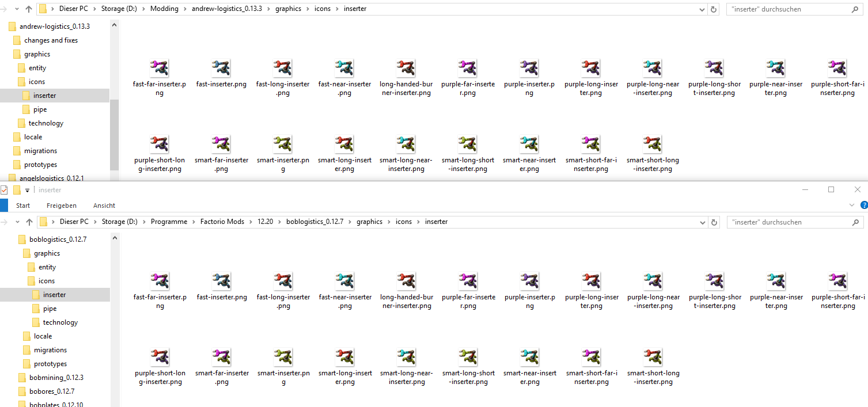The height and width of the screenshot is (407, 868).
Task: Expand the ribbon using the chevron
Action: (852, 205)
